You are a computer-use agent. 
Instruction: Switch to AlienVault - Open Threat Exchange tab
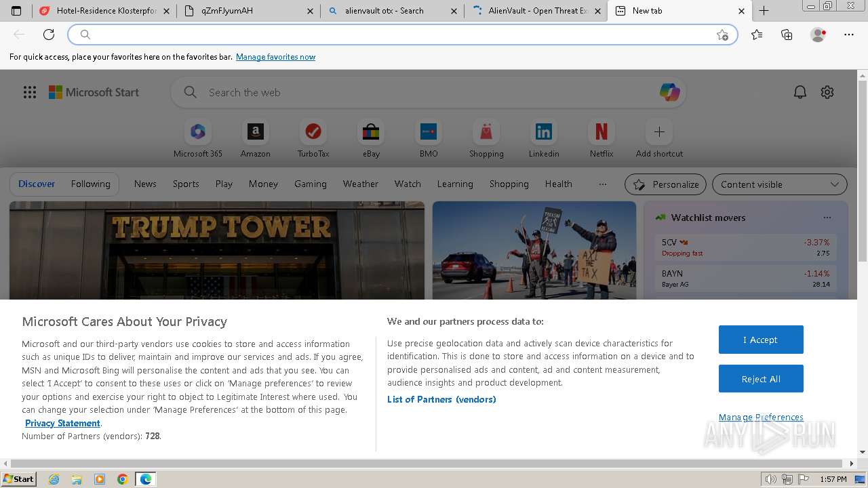[x=536, y=11]
